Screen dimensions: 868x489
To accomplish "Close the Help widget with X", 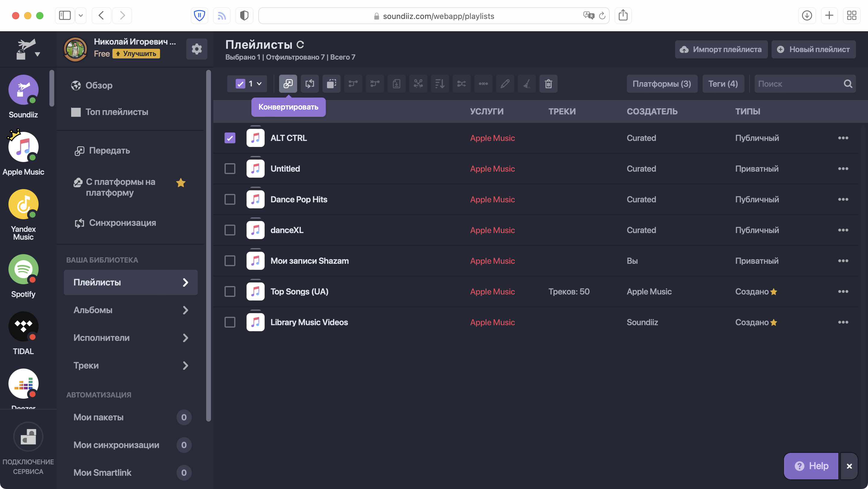I will coord(849,466).
